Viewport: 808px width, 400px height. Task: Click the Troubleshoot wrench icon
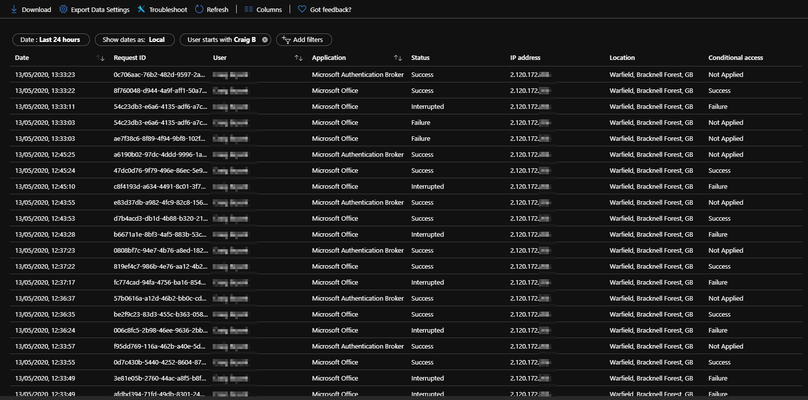click(x=141, y=9)
